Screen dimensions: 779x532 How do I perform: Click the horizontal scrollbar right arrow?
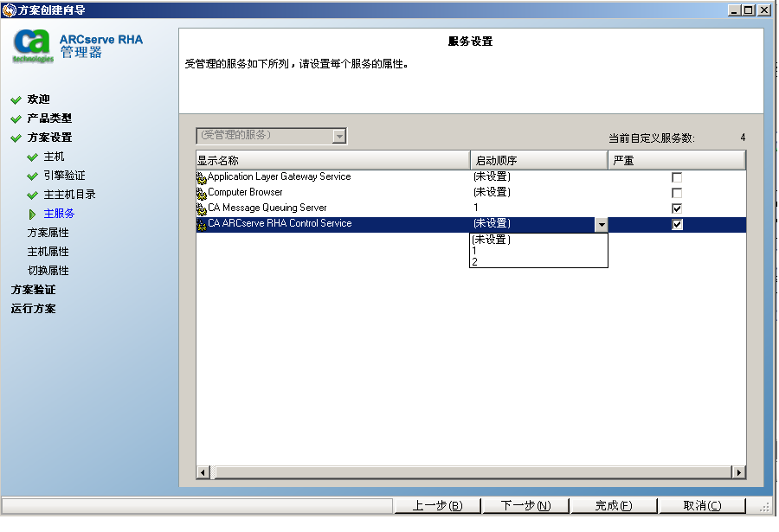tap(738, 471)
